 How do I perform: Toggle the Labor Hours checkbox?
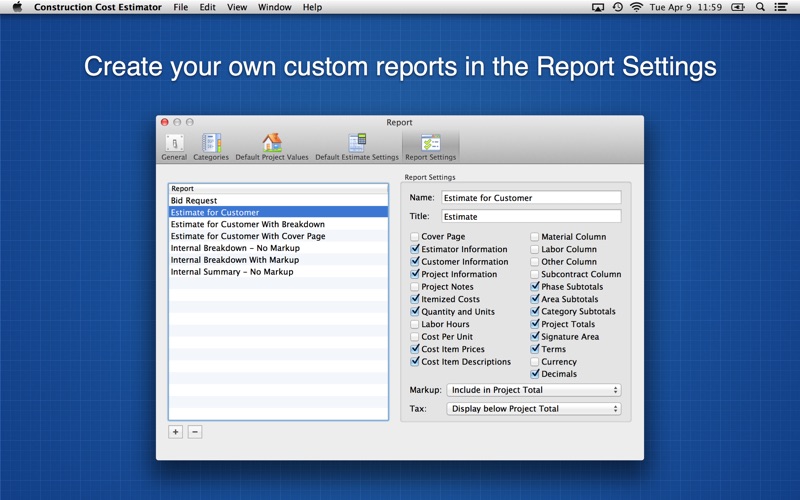[415, 324]
